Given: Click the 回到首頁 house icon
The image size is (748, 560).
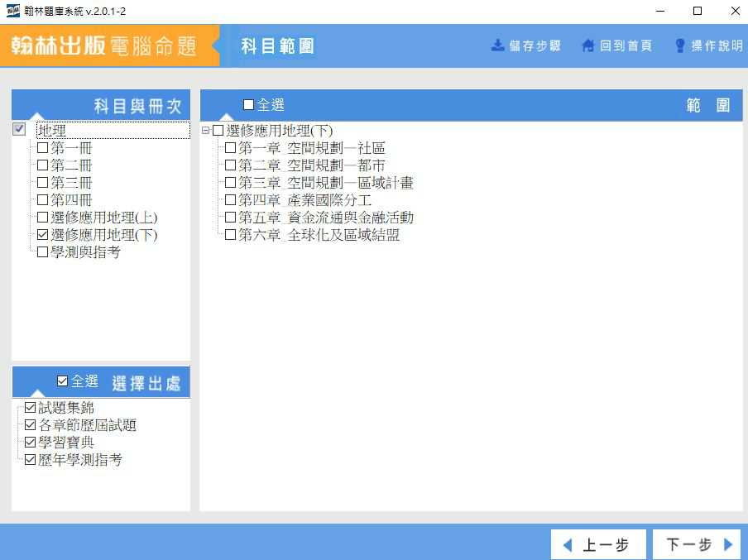Looking at the screenshot, I should 588,45.
